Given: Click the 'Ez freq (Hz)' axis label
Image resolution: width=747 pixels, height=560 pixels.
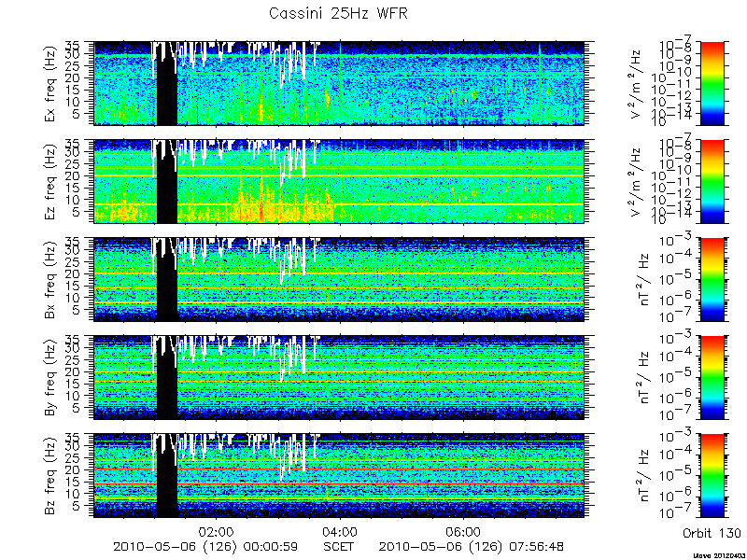Looking at the screenshot, I should point(50,181).
